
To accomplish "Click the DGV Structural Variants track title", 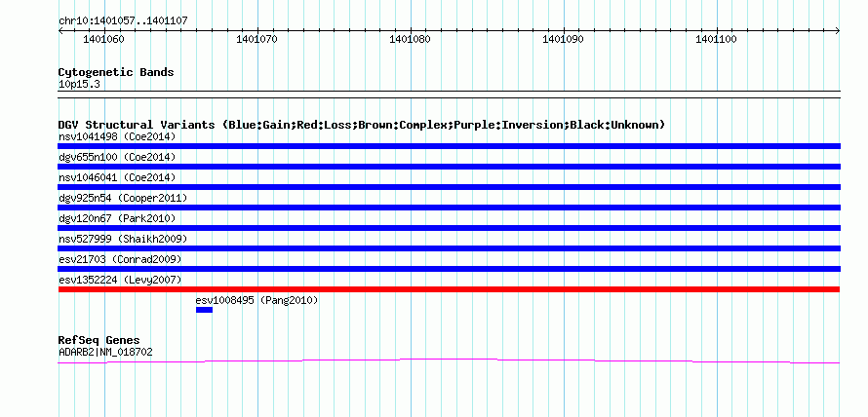I will point(362,125).
